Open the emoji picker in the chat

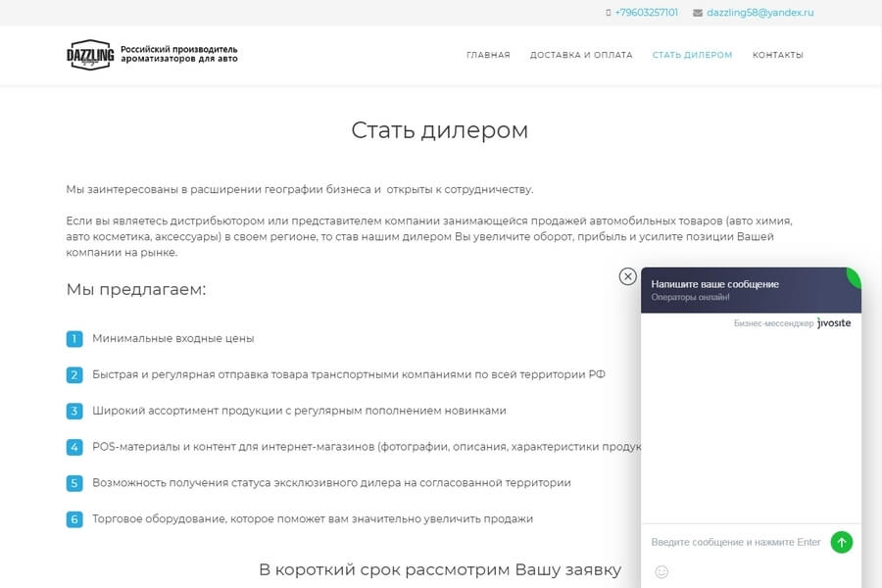point(661,571)
